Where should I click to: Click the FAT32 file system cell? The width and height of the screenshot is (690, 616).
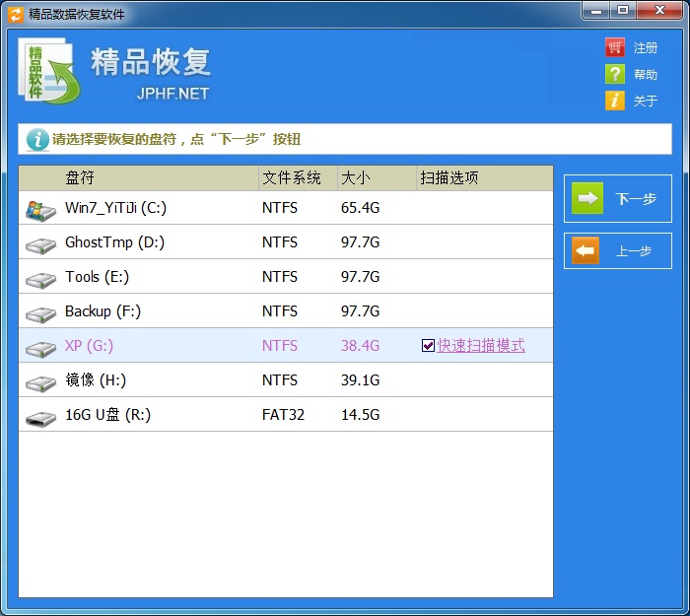tap(283, 415)
